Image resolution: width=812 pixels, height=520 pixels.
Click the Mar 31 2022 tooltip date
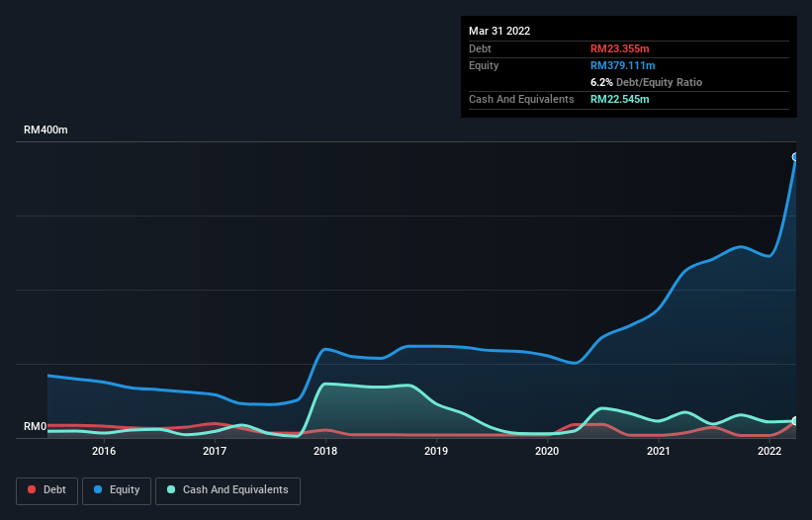(x=499, y=31)
